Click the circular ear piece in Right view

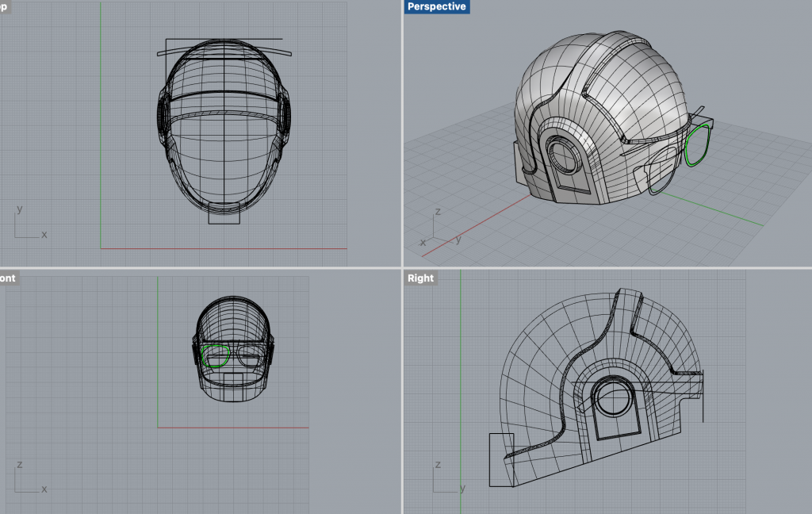(x=612, y=398)
